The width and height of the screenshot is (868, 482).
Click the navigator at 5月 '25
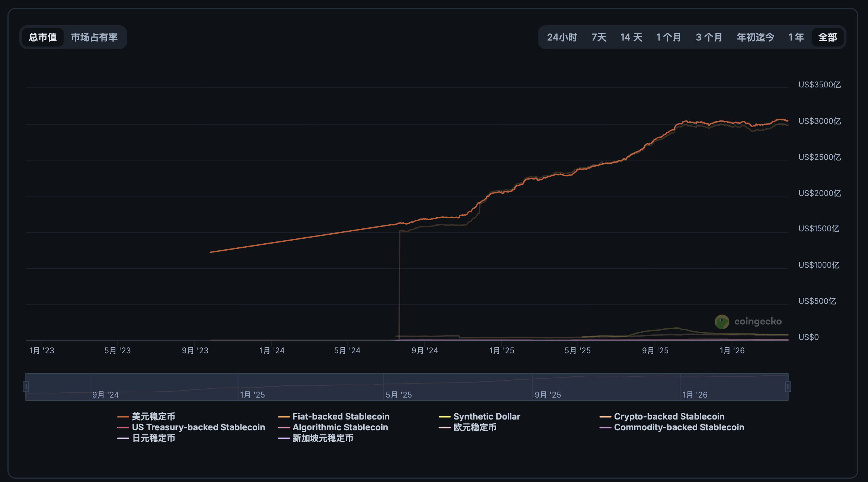coord(399,395)
